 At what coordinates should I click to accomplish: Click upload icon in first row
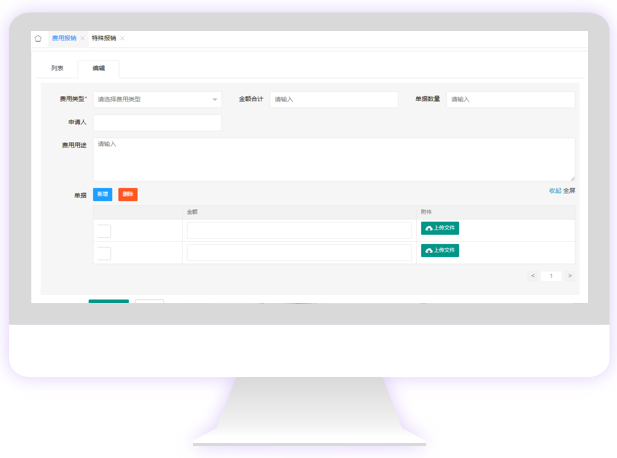[429, 228]
